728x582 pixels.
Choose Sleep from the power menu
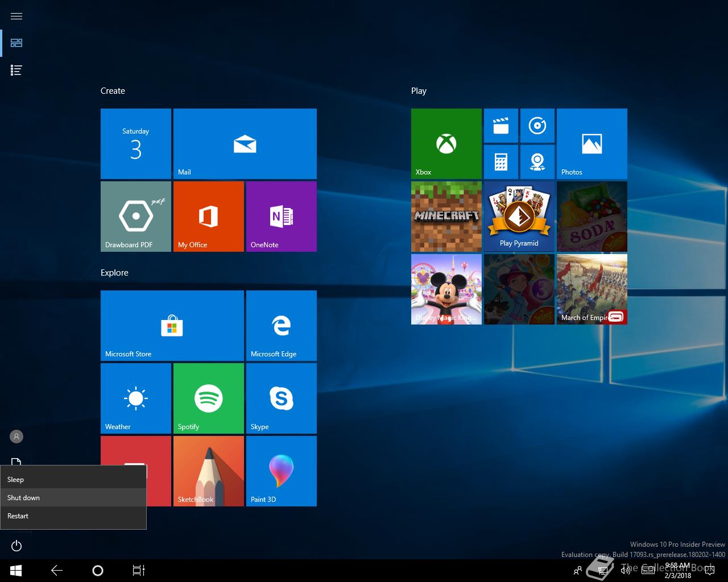tap(73, 480)
